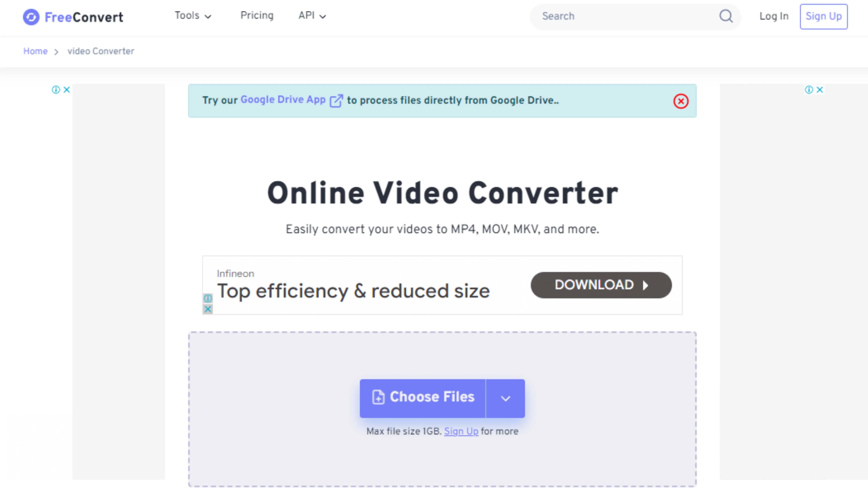
Task: Close the left sidebar ad
Action: point(67,90)
